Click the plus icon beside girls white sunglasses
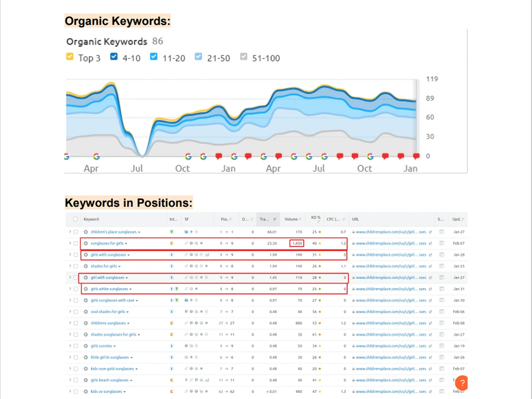Image resolution: width=532 pixels, height=399 pixels. point(86,289)
